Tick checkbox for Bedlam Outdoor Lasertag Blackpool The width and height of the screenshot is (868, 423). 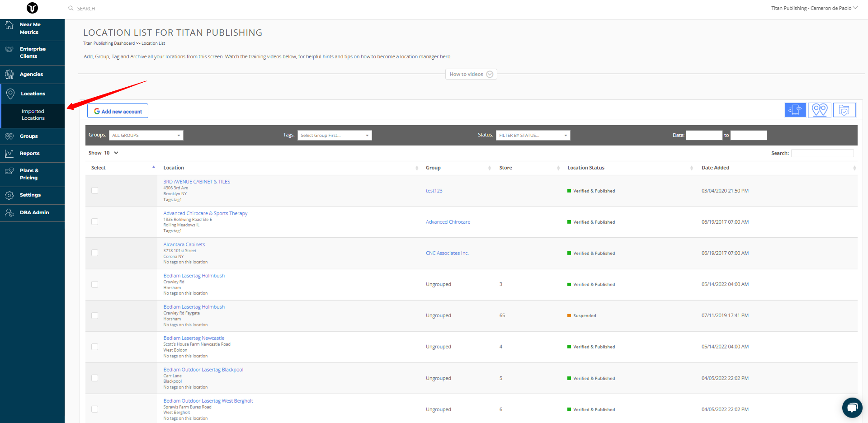pos(94,378)
